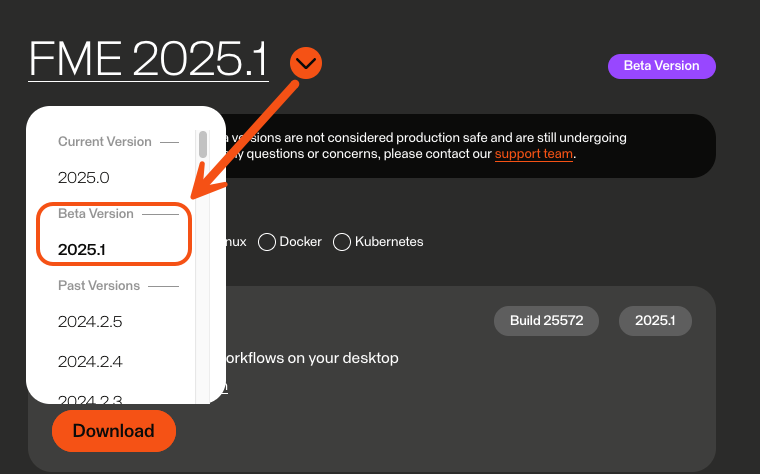Open the support team link

534,154
